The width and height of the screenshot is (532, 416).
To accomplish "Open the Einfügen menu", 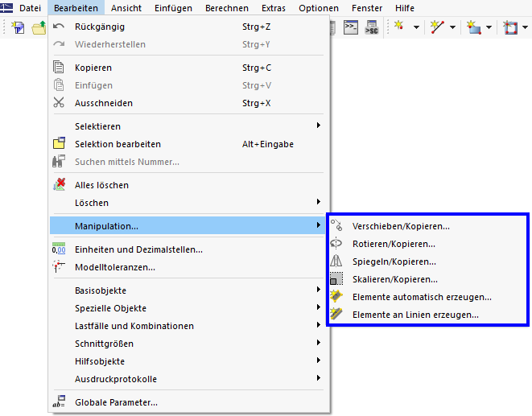I will tap(173, 8).
